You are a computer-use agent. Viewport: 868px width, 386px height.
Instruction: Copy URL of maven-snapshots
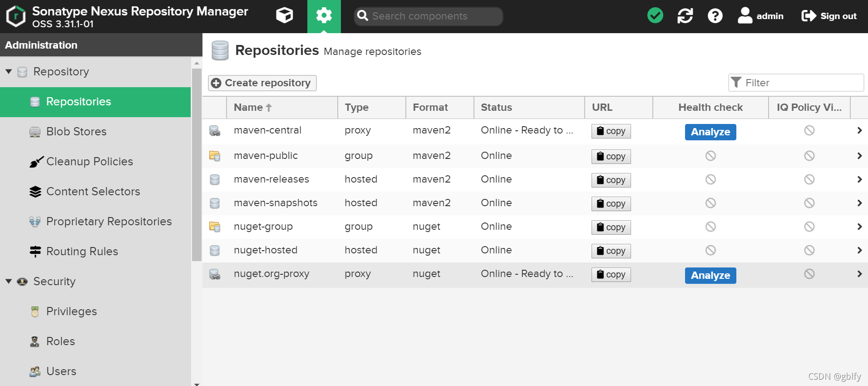point(611,204)
